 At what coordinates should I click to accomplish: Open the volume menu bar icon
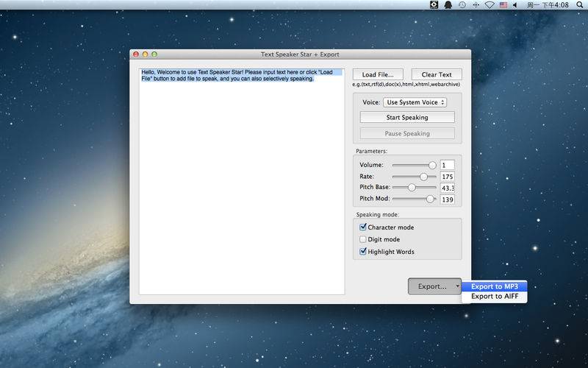tap(515, 5)
